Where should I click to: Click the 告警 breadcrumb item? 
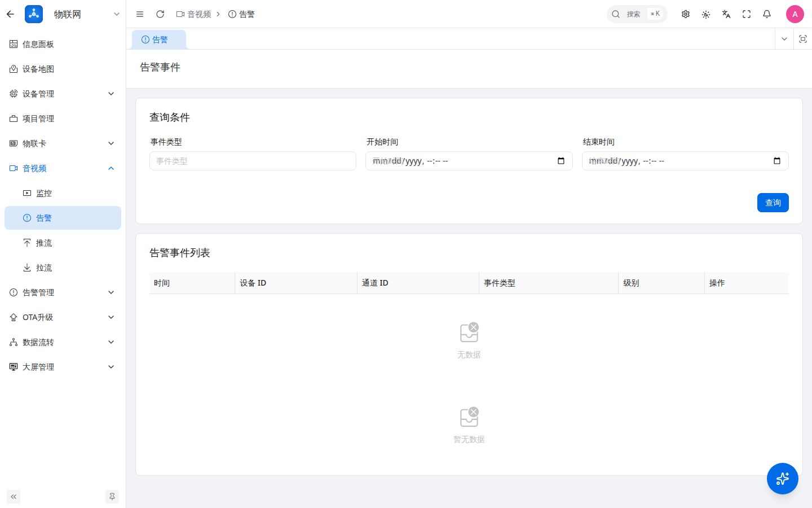pyautogui.click(x=241, y=14)
